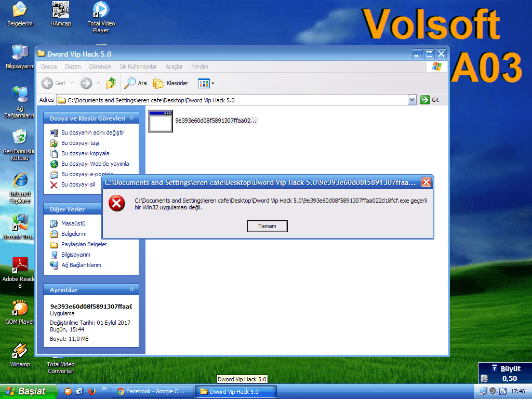Viewport: 532px width, 399px height.
Task: Collapse the Ayrıntılar panel
Action: (x=131, y=289)
